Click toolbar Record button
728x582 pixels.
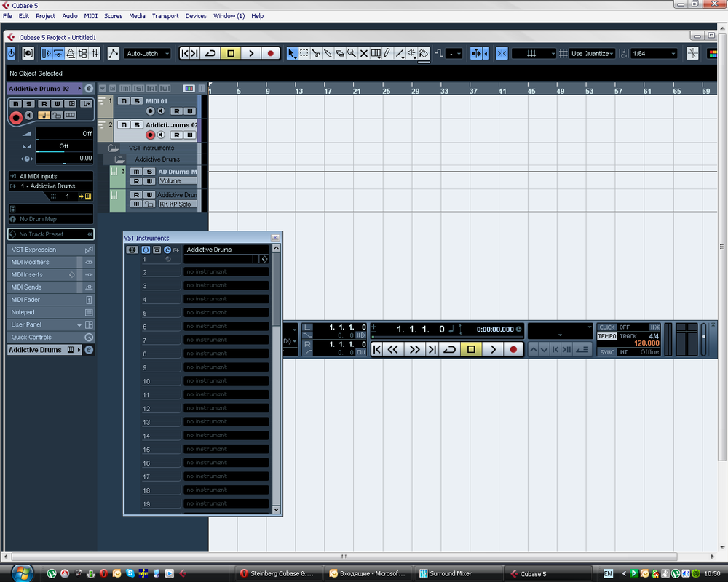tap(271, 53)
